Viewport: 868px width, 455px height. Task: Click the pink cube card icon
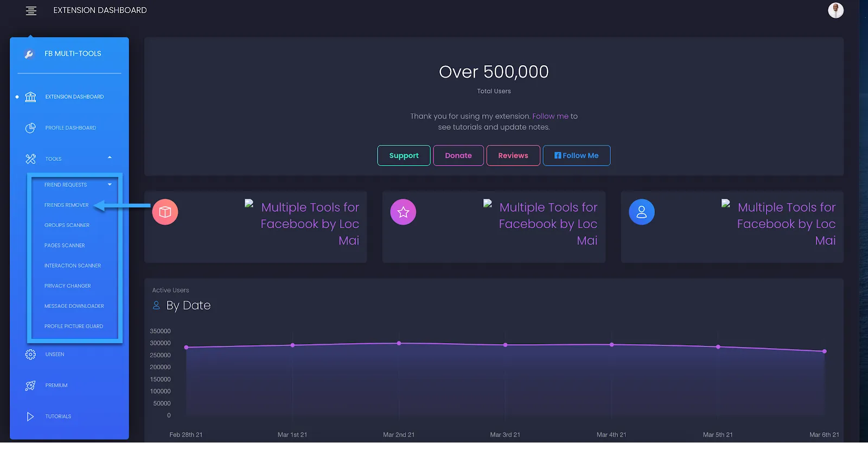click(x=165, y=212)
